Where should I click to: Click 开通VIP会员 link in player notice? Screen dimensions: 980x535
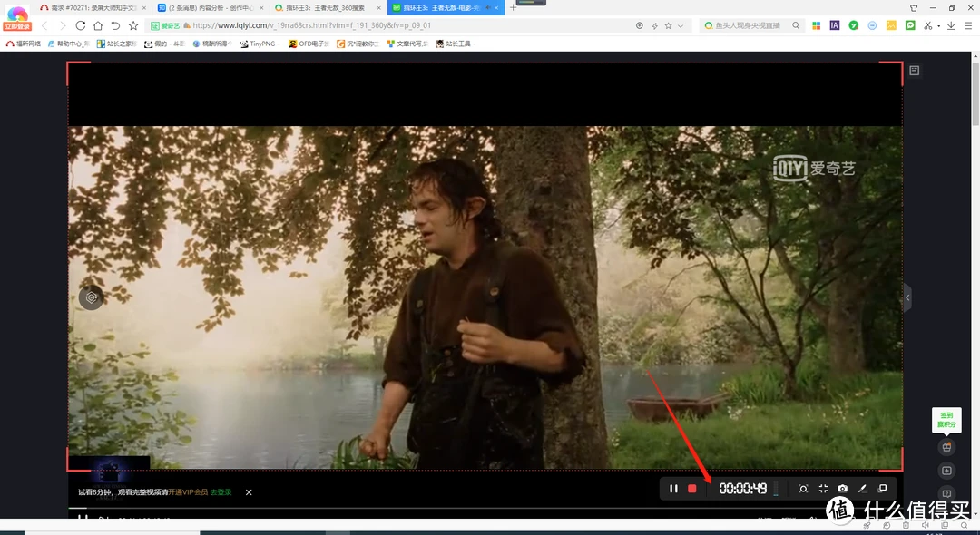point(188,492)
